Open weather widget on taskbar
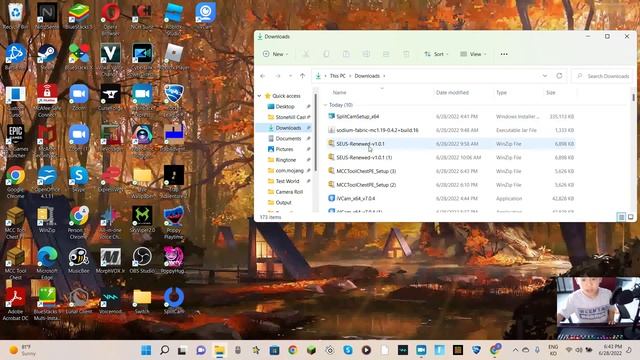 click(x=23, y=350)
